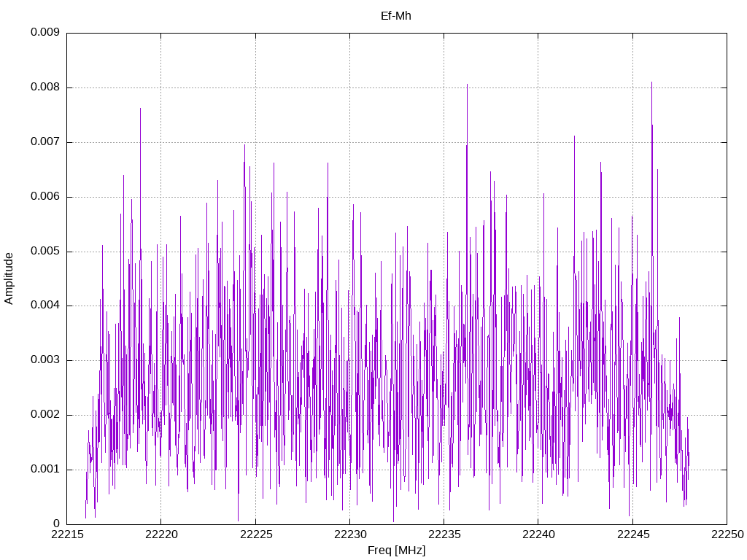Click the 22230 x-axis tick label
Image resolution: width=747 pixels, height=560 pixels.
[350, 534]
